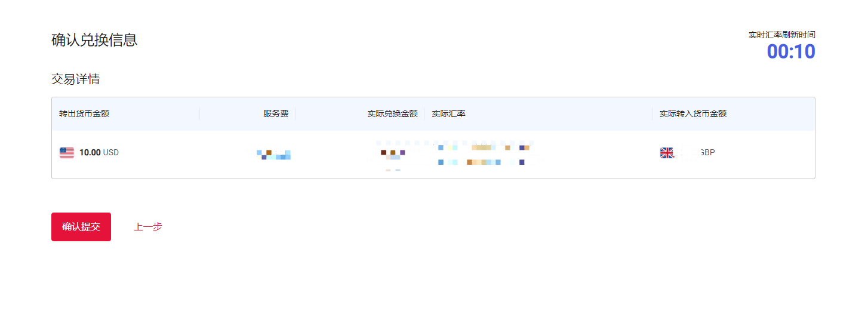Click the USD currency code
This screenshot has width=868, height=329.
pyautogui.click(x=111, y=153)
